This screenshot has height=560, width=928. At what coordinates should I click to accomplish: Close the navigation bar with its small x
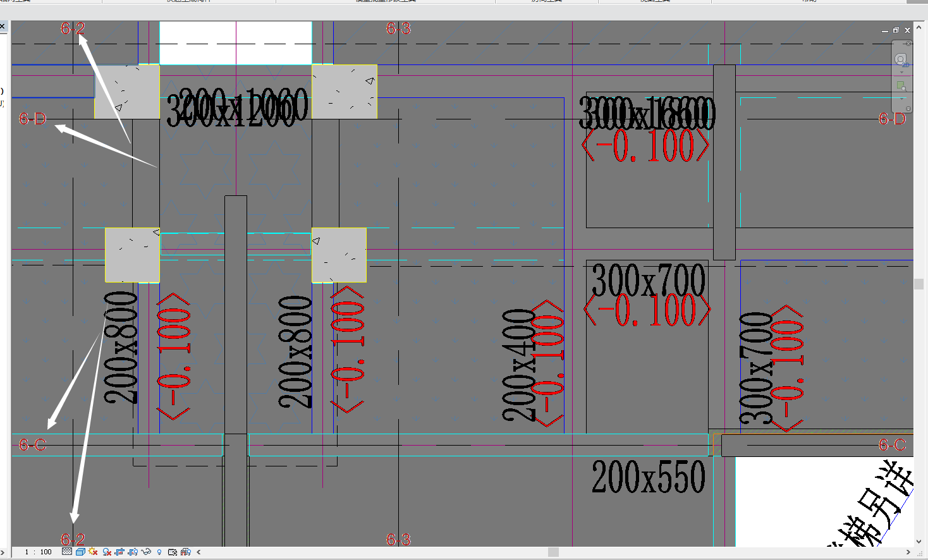[x=908, y=44]
